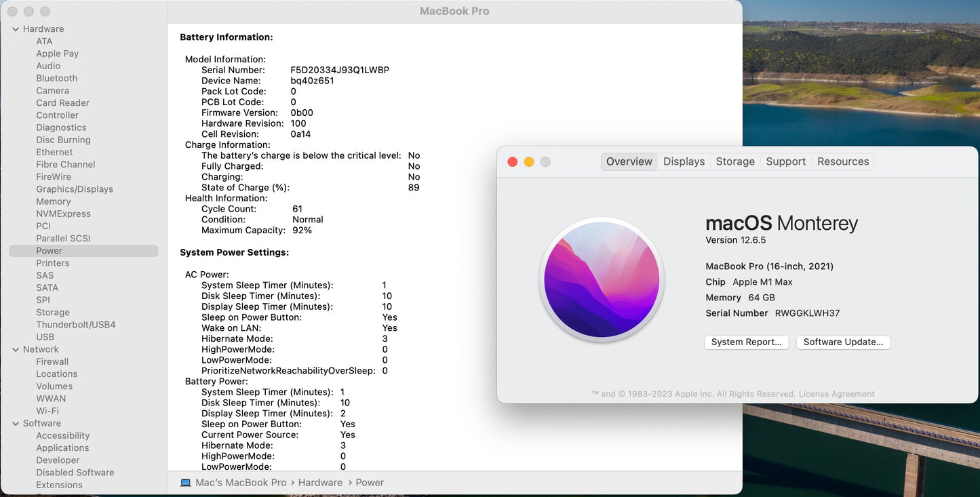Select Locations under Network

tap(57, 374)
